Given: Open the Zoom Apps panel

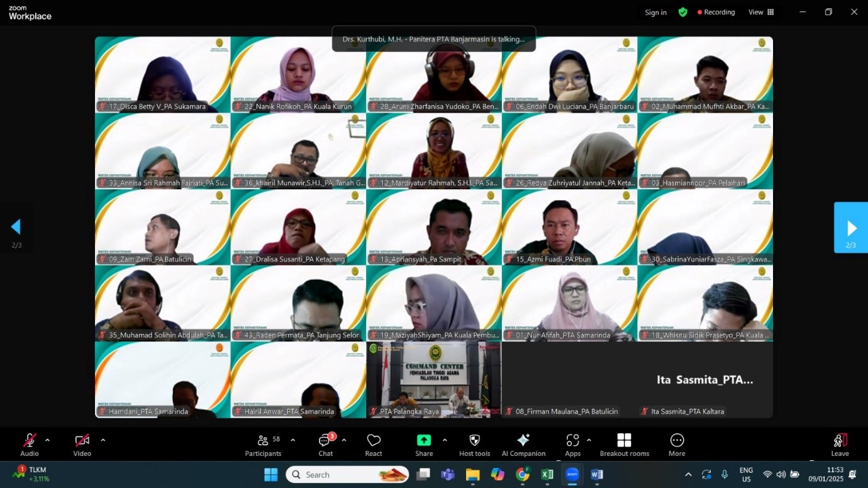Looking at the screenshot, I should [x=572, y=445].
